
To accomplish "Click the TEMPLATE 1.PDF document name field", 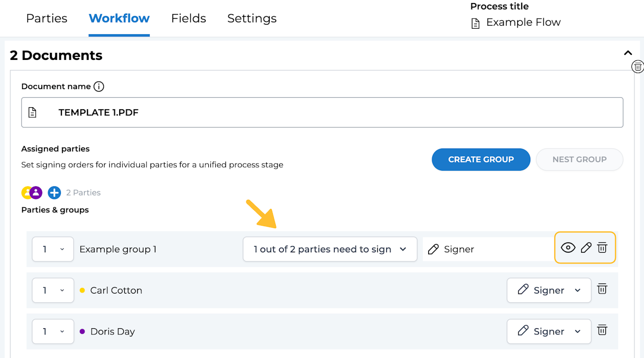I will [322, 112].
